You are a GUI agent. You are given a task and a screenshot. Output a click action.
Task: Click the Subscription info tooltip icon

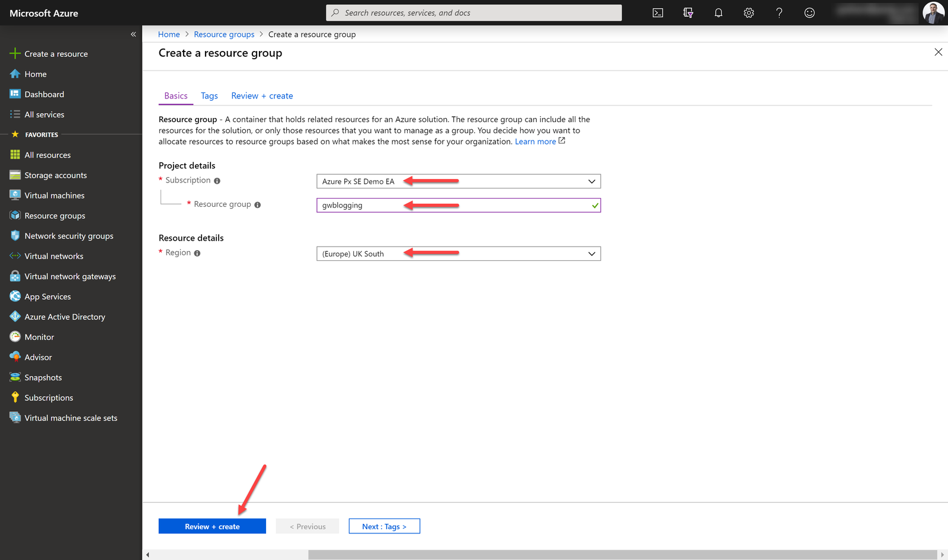[x=217, y=180]
